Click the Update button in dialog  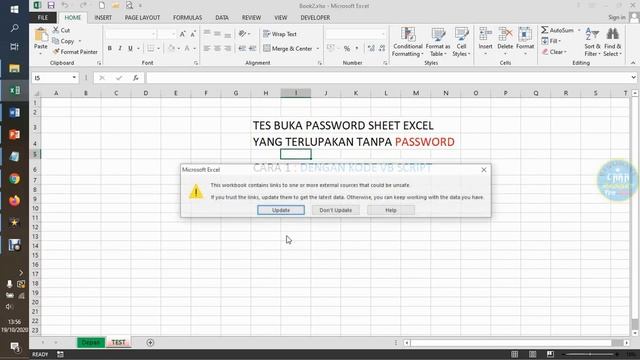tap(281, 210)
